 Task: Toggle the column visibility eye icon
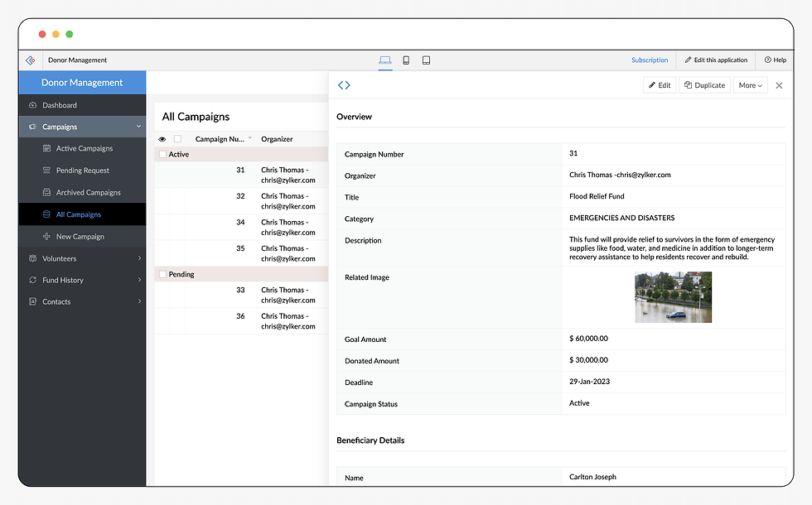(162, 138)
